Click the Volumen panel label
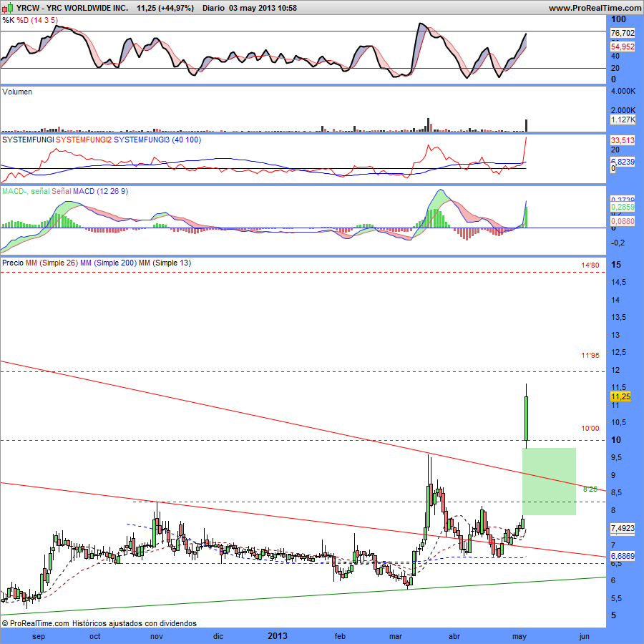This screenshot has width=644, height=644. tap(17, 92)
